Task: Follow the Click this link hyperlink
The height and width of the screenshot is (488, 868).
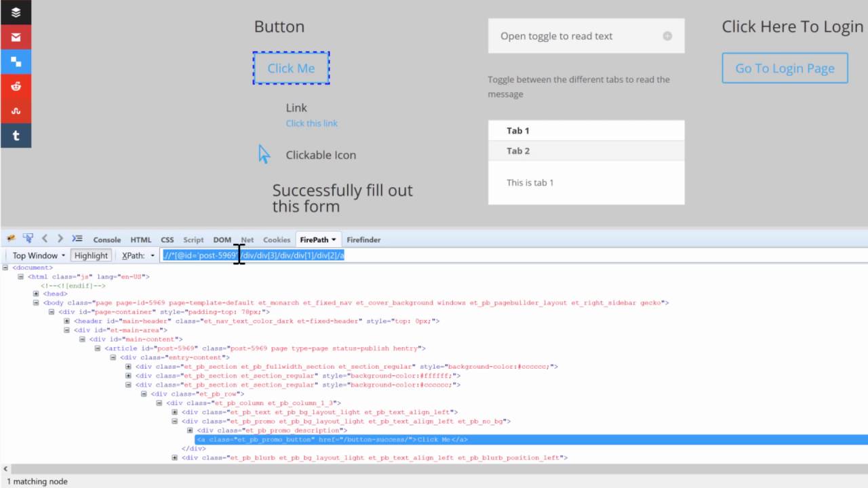Action: click(x=311, y=123)
